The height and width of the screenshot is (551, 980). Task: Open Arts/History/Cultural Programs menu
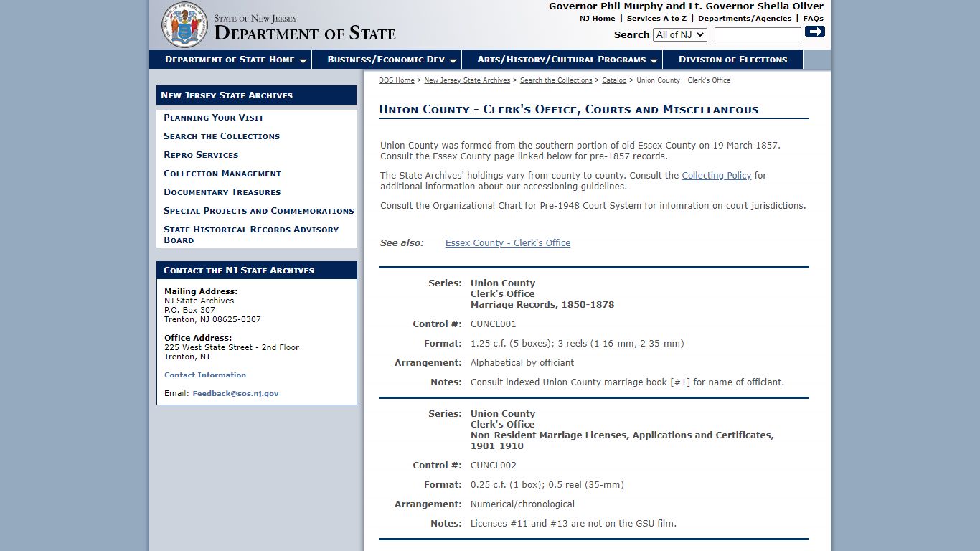click(x=562, y=60)
